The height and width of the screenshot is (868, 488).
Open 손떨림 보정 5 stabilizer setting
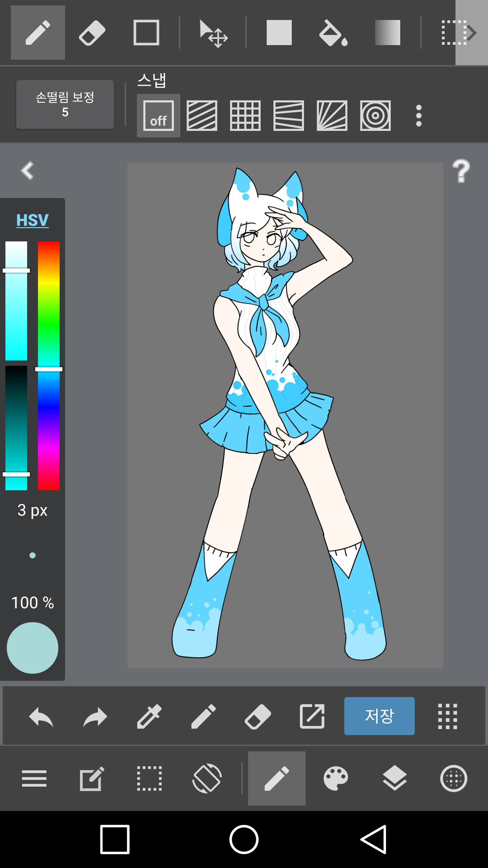(65, 104)
